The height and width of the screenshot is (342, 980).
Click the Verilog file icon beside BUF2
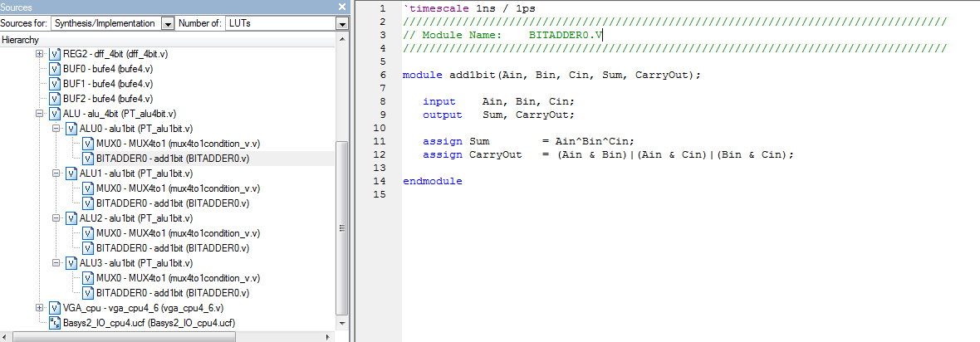point(55,99)
